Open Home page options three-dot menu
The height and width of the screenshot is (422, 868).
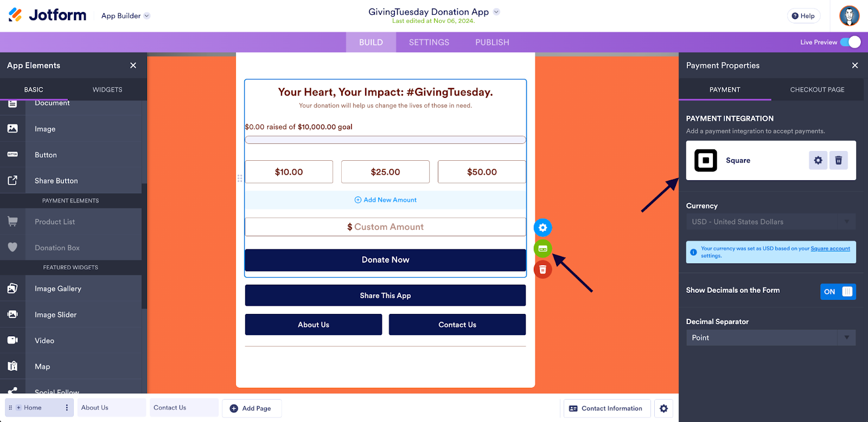click(67, 407)
